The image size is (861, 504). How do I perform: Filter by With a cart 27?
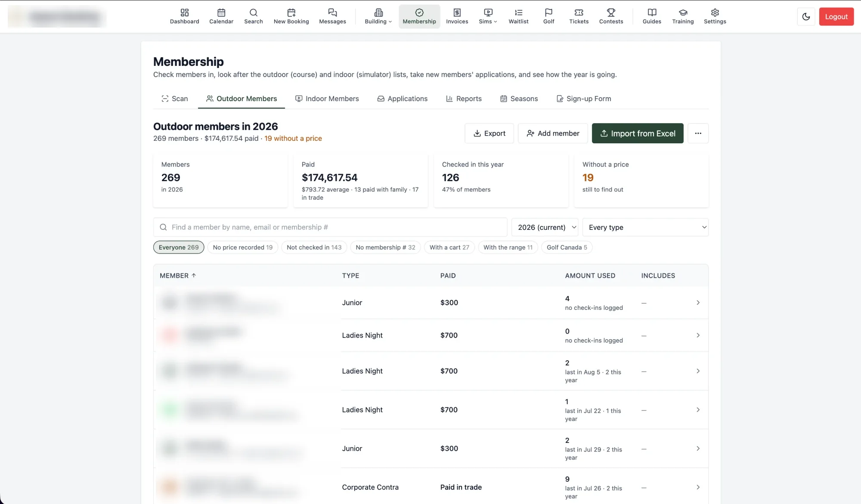tap(449, 247)
